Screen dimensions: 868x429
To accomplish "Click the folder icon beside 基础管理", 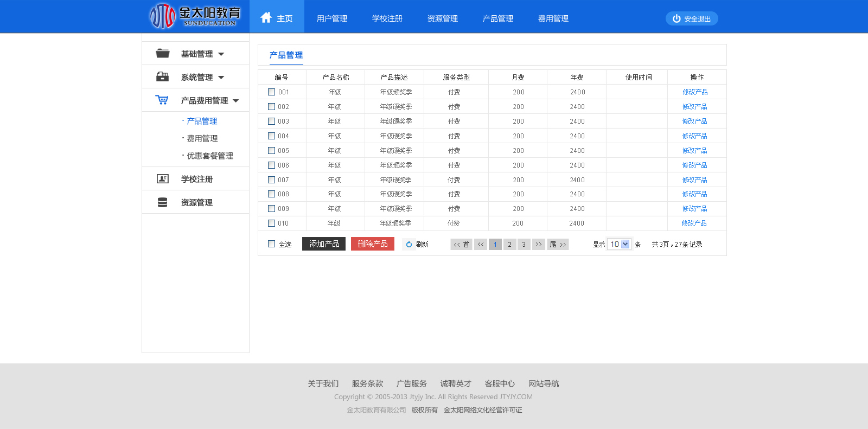I will pos(162,53).
